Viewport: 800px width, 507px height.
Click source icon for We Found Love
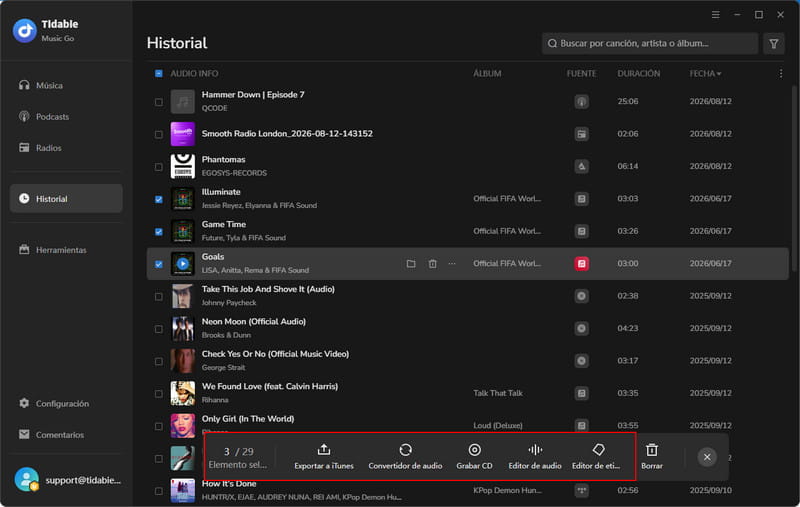point(582,393)
